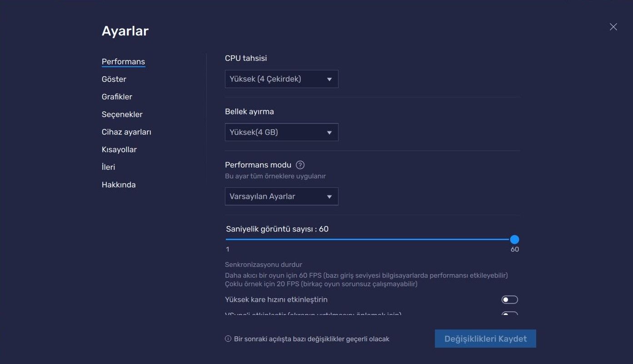Click the Bu ayar tüm örneklere uygulanır text

pyautogui.click(x=275, y=176)
